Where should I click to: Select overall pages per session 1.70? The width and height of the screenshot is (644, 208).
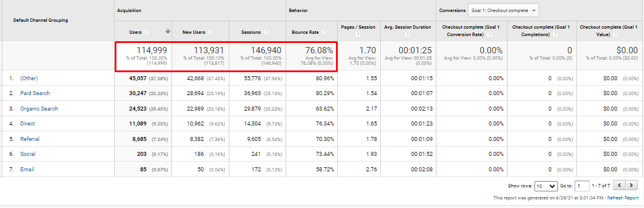click(x=368, y=50)
